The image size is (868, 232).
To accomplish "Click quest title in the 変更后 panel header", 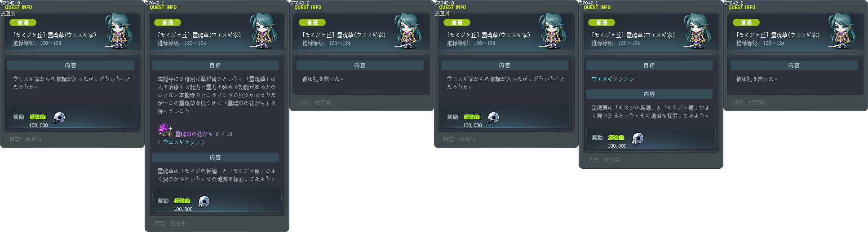I will pyautogui.click(x=488, y=35).
